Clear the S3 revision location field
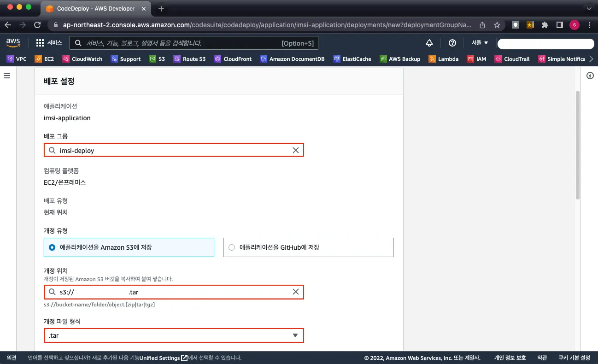Image resolution: width=598 pixels, height=364 pixels. (x=296, y=292)
